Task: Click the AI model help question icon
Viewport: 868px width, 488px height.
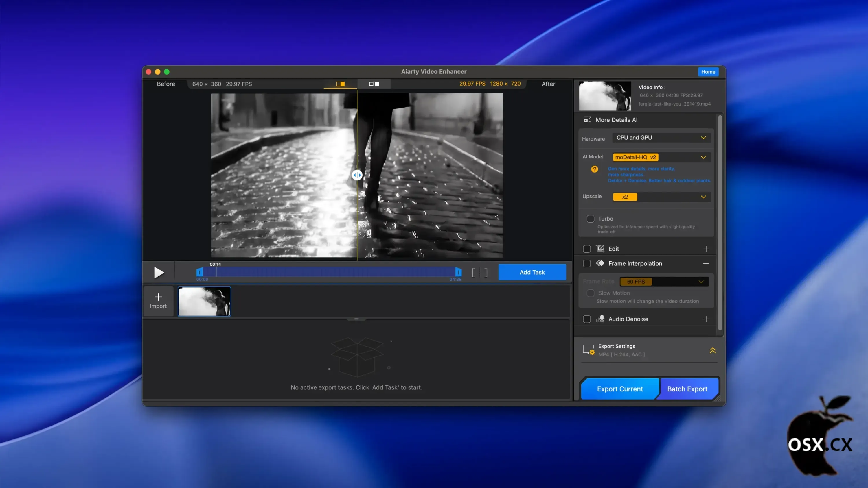Action: point(594,169)
